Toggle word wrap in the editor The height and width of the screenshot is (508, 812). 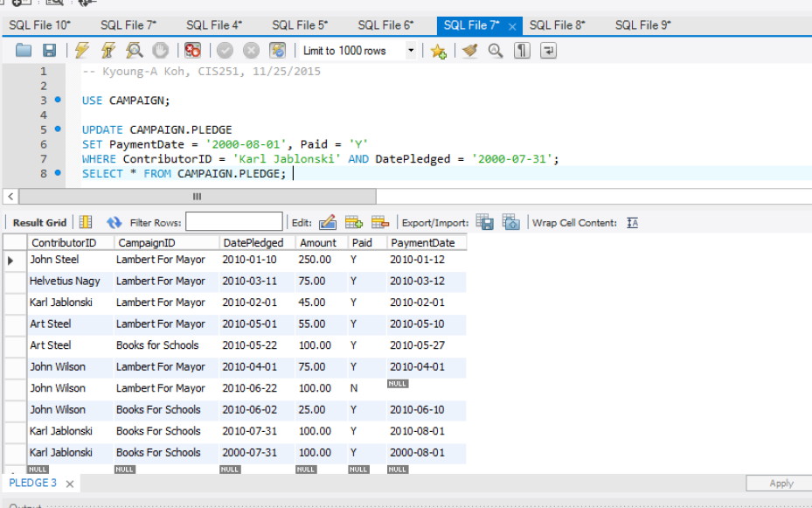(x=548, y=51)
